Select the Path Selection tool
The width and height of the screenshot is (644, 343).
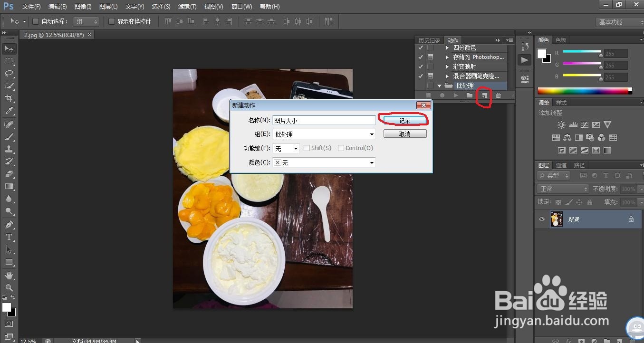point(9,249)
